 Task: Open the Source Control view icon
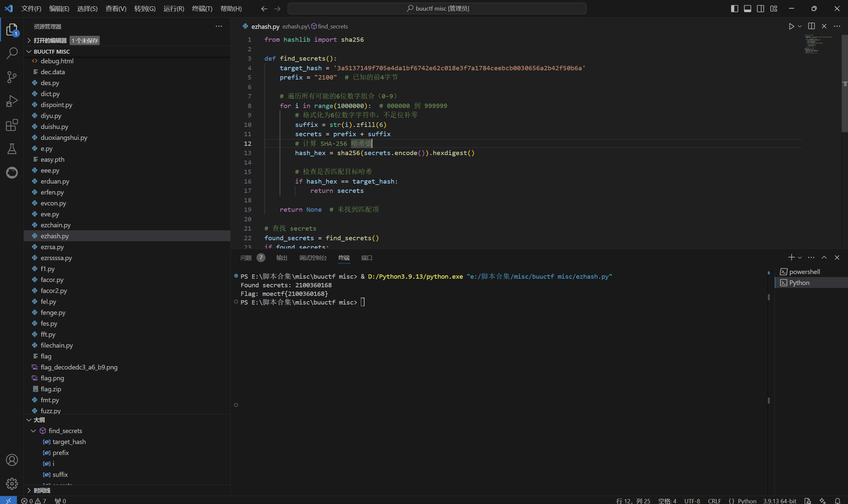coord(12,77)
